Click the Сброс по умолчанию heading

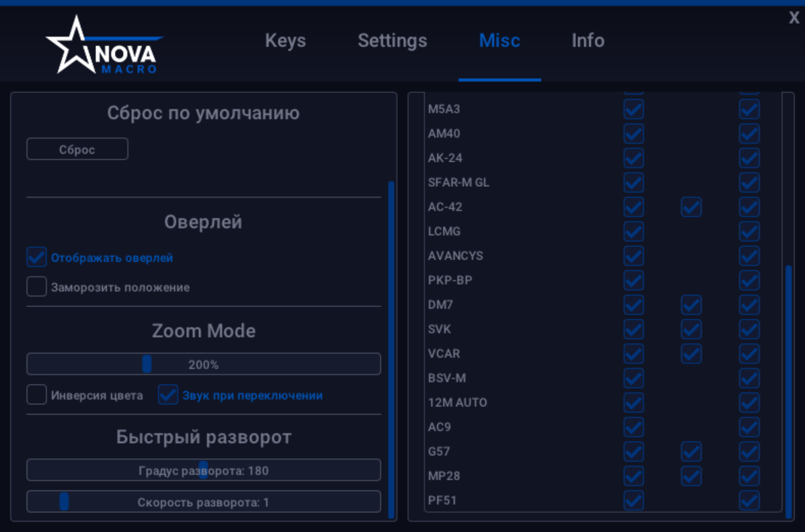[x=203, y=113]
